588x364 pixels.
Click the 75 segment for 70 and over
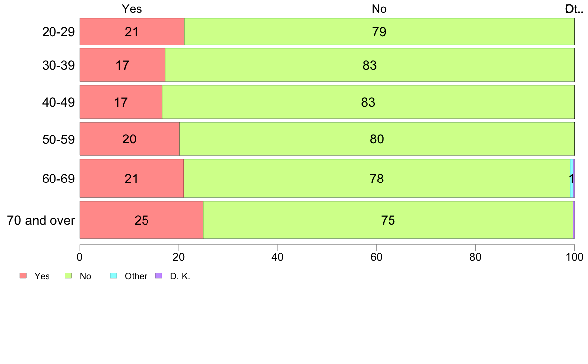pyautogui.click(x=388, y=220)
